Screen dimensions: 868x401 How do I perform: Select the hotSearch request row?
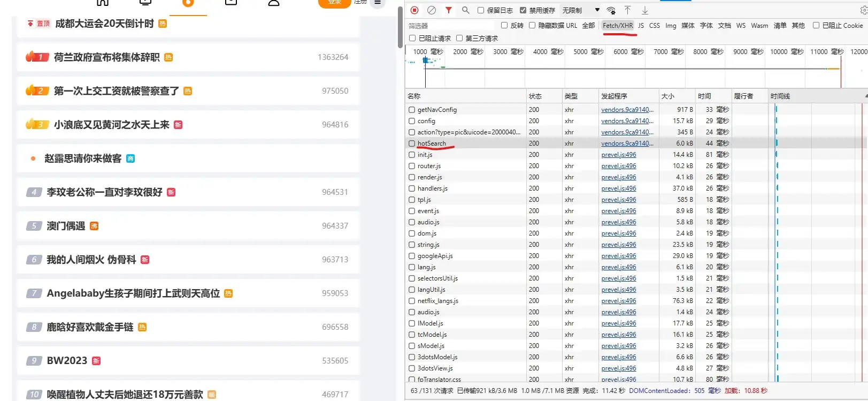(x=432, y=143)
